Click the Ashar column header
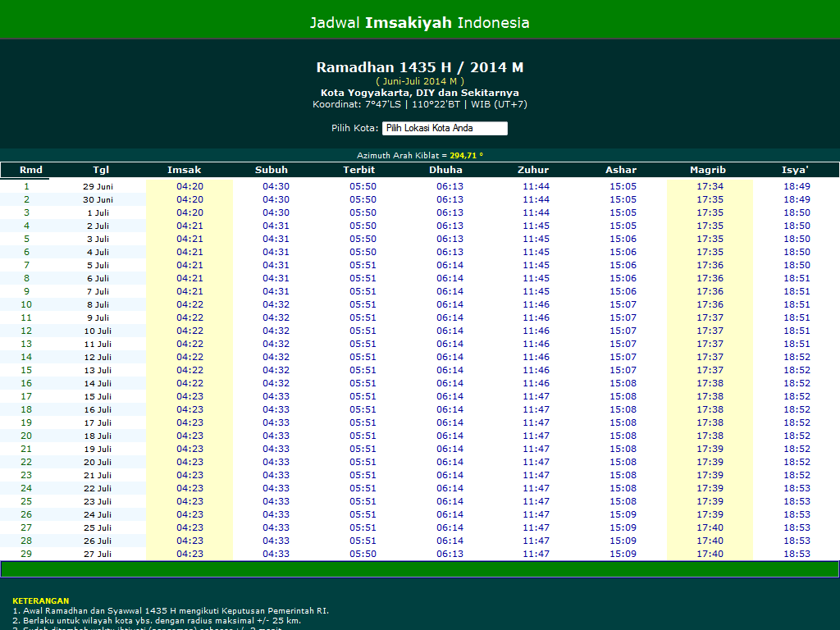 click(621, 170)
